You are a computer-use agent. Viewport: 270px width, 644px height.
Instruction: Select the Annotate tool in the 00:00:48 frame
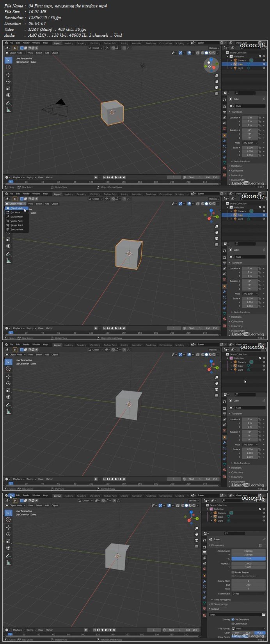(x=8, y=103)
